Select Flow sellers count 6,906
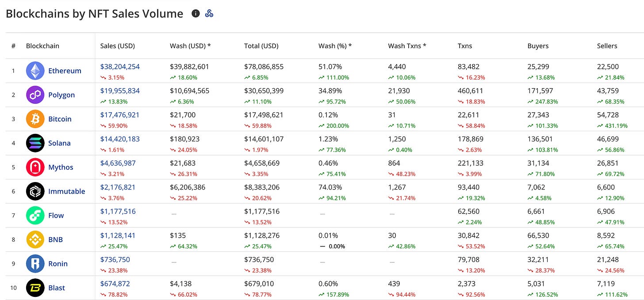The width and height of the screenshot is (644, 300). [x=606, y=211]
